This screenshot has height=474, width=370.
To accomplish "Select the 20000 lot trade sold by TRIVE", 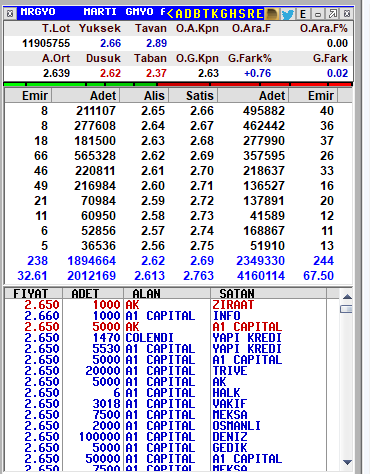I will pos(166,371).
